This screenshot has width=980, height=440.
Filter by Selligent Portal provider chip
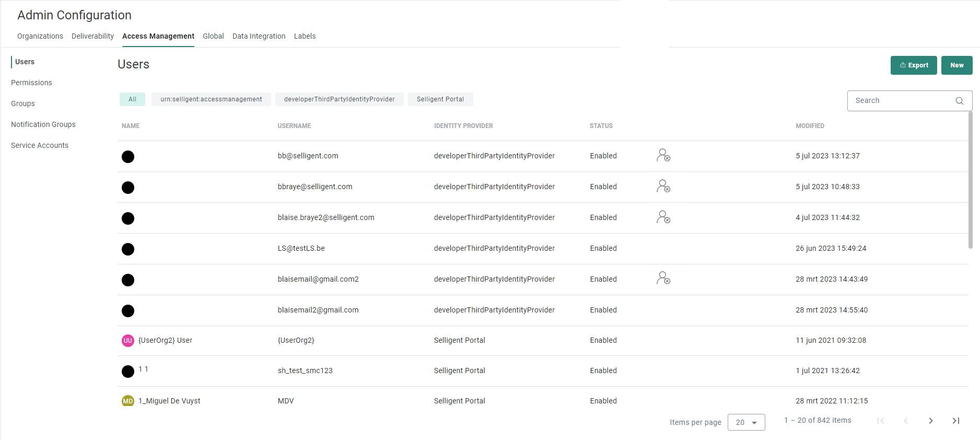[440, 99]
